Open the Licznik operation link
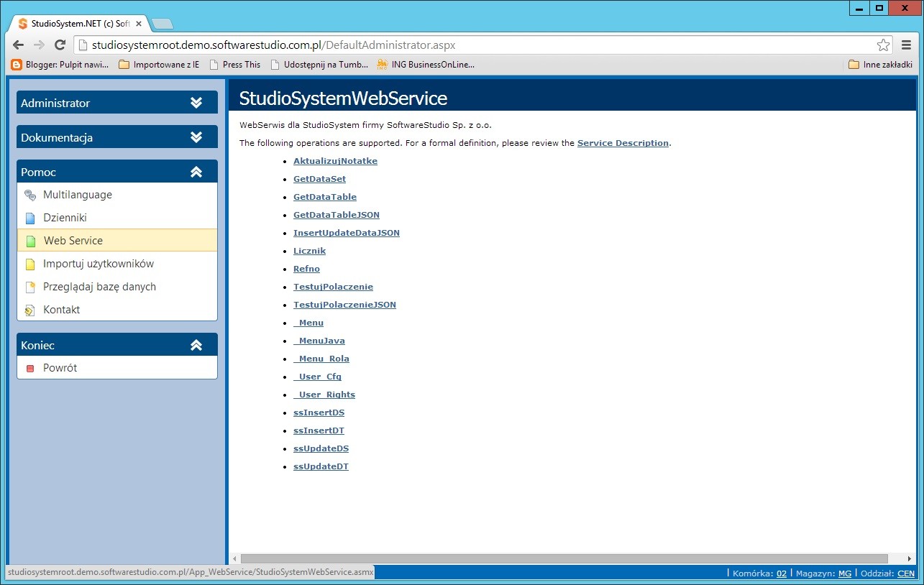This screenshot has width=924, height=585. [x=309, y=251]
